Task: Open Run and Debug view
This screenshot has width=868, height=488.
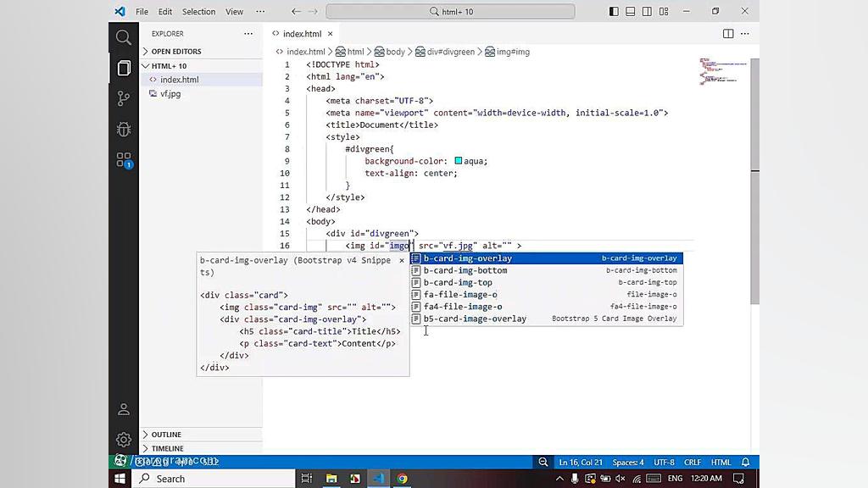Action: (124, 129)
